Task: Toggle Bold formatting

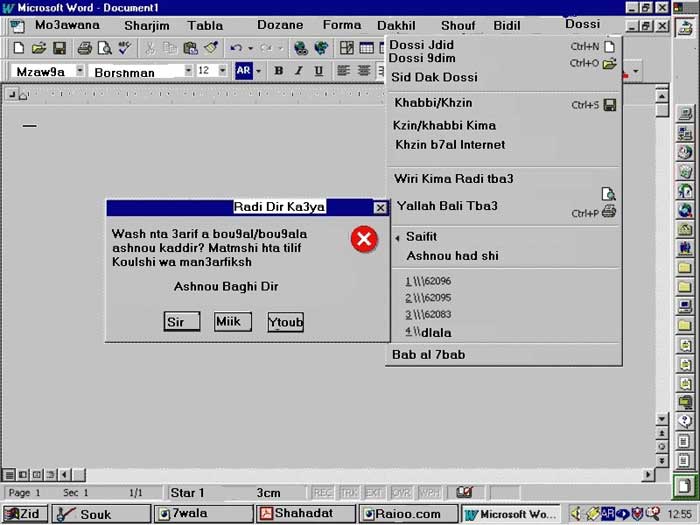Action: click(279, 71)
